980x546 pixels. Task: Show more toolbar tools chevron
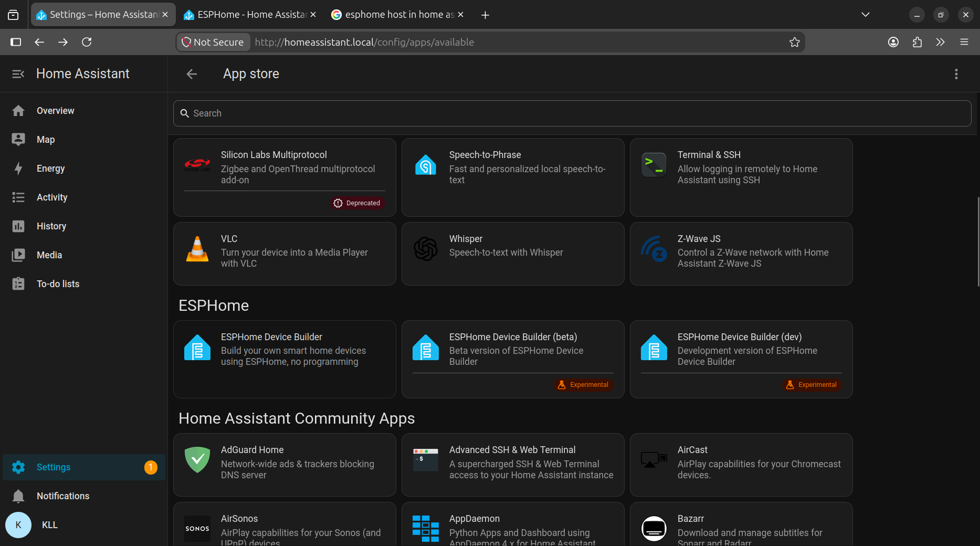941,42
